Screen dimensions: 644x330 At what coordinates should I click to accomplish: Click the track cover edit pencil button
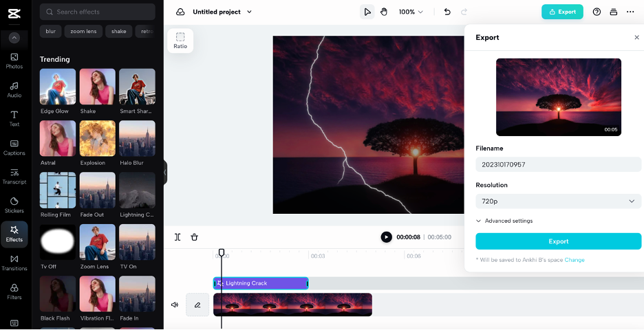197,305
